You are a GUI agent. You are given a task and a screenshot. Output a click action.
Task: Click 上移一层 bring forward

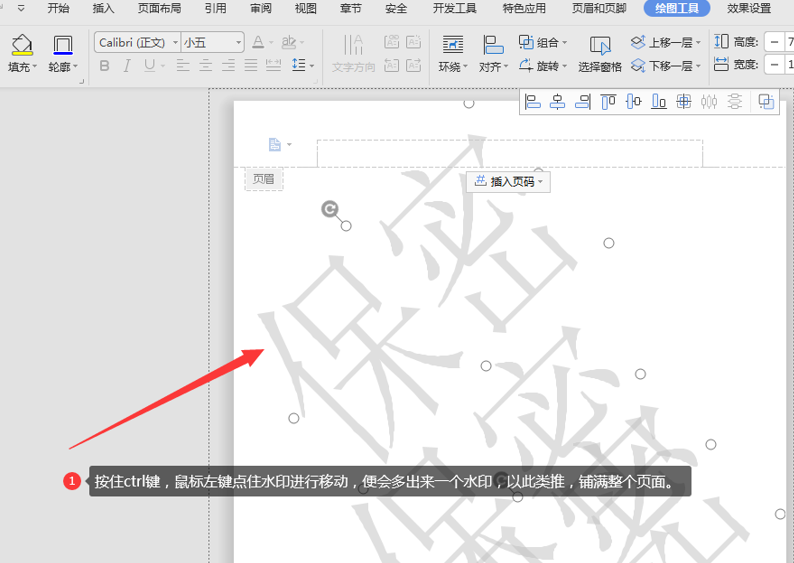click(x=665, y=42)
